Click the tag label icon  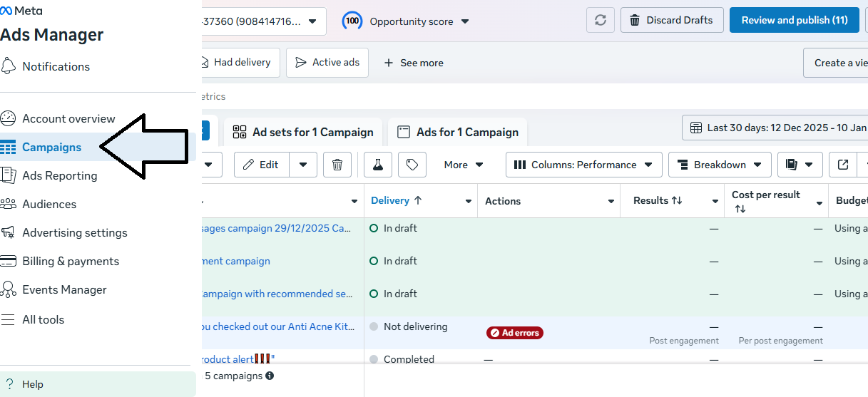pos(412,165)
